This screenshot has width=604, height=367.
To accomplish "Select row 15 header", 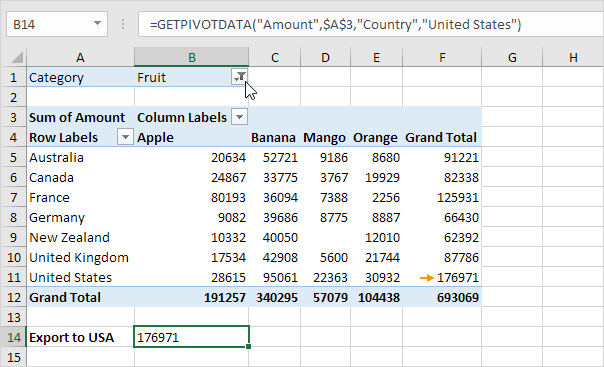I will 13,357.
